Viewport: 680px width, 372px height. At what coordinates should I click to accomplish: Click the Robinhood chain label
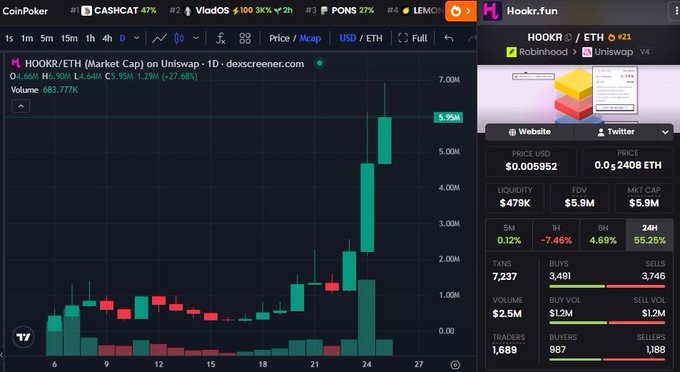[537, 52]
